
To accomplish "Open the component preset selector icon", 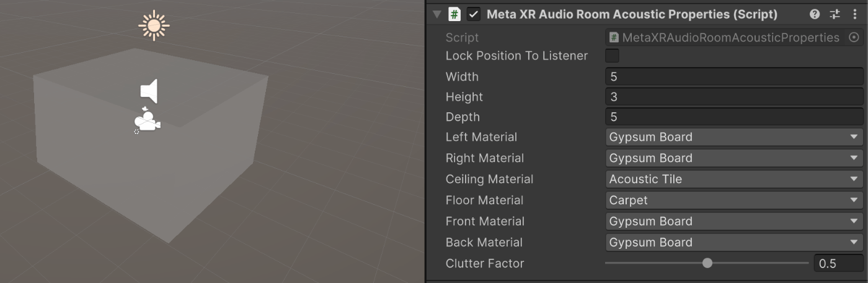I will point(835,14).
